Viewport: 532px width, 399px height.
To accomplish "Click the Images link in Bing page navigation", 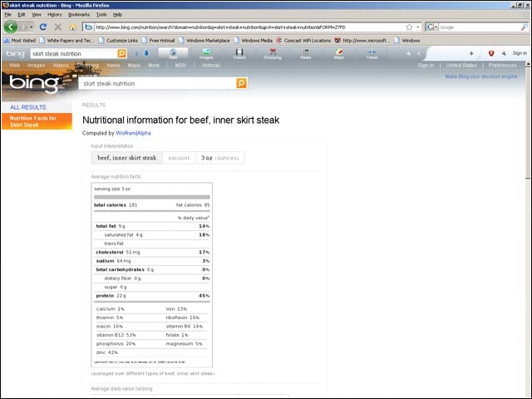I will pos(37,65).
